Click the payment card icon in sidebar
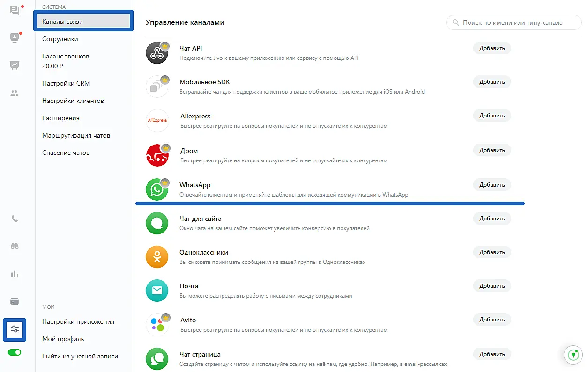 [x=15, y=302]
